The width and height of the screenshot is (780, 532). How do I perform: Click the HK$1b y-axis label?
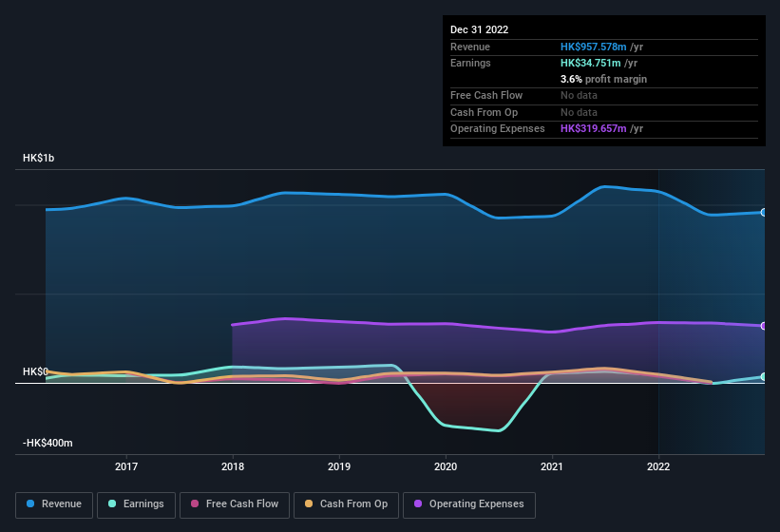(38, 158)
